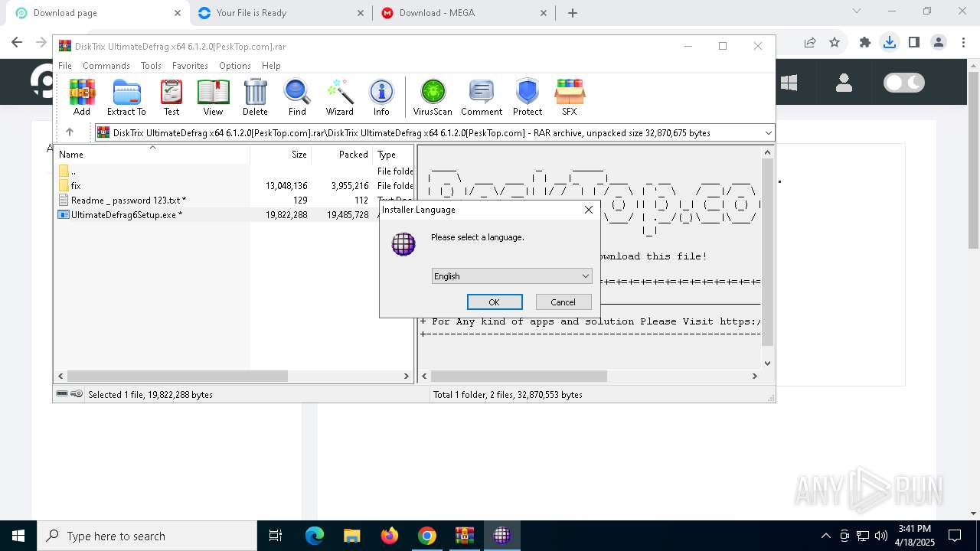Screen dimensions: 980x551
Task: Open the File menu in WinRAR
Action: 65,66
